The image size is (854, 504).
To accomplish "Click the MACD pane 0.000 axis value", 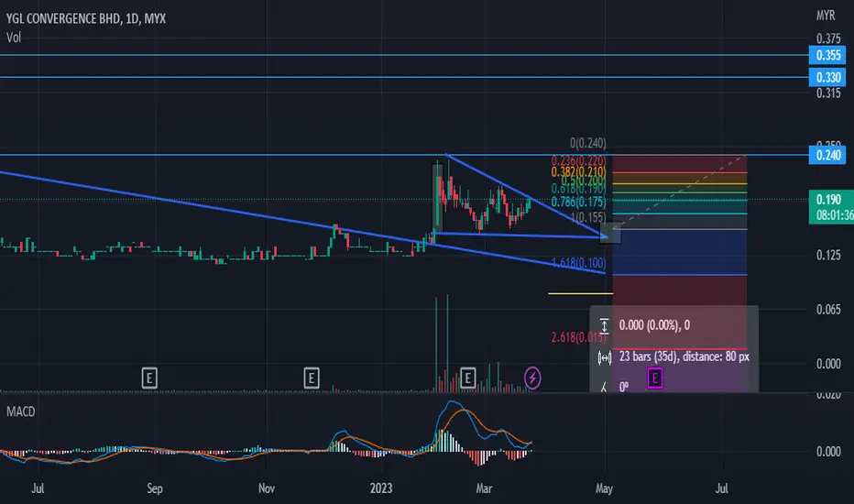I will tap(827, 451).
